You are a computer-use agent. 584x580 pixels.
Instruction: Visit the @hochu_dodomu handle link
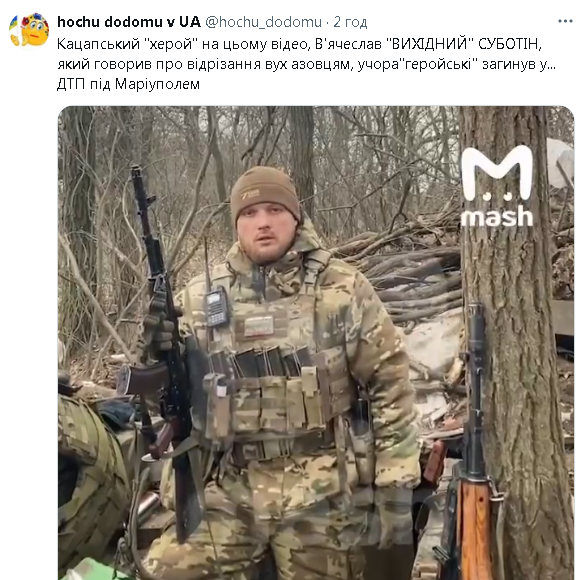pyautogui.click(x=263, y=22)
